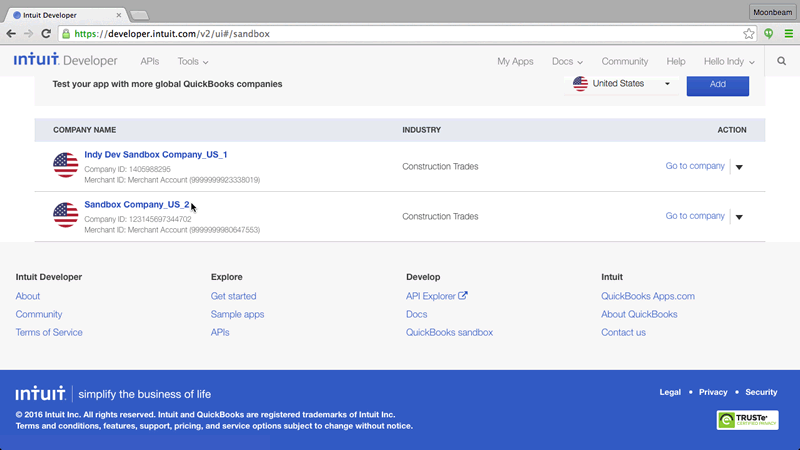Click the Add button

click(x=718, y=84)
